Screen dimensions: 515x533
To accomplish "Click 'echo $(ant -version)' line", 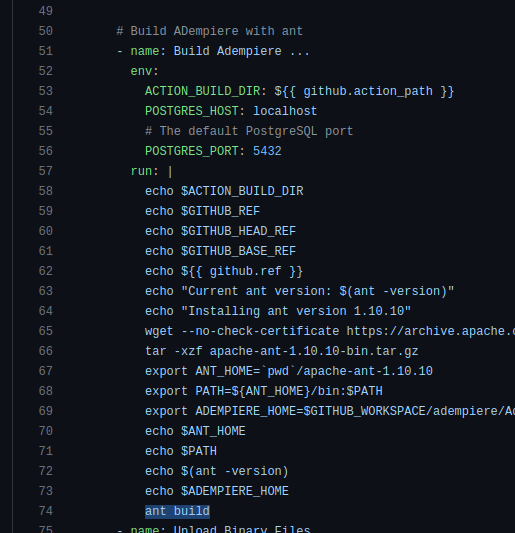I will tap(217, 471).
